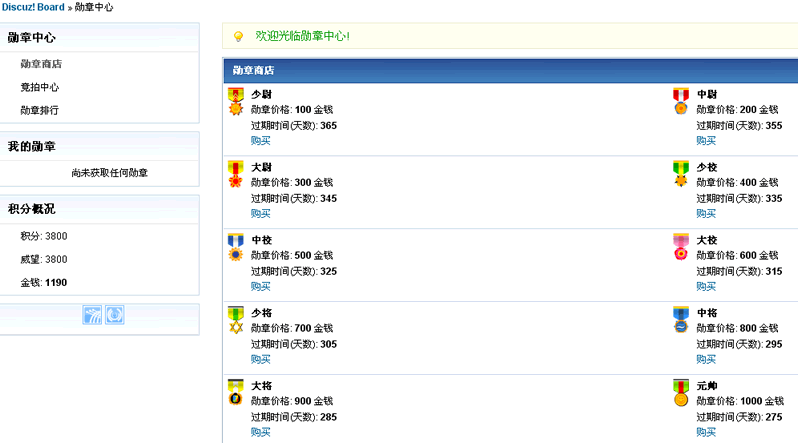Click the 元帅 gold medal icon
The width and height of the screenshot is (798, 443).
coord(681,393)
